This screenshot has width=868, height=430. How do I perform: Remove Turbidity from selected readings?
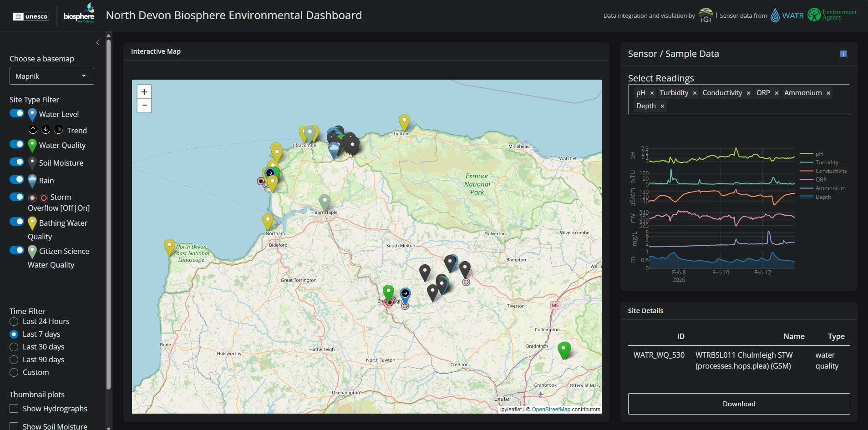[694, 93]
